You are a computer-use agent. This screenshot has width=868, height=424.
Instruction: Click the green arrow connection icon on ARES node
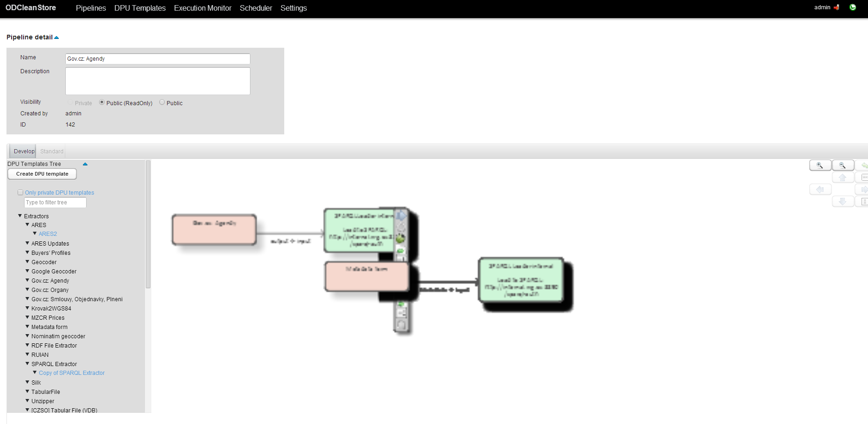coord(401,251)
